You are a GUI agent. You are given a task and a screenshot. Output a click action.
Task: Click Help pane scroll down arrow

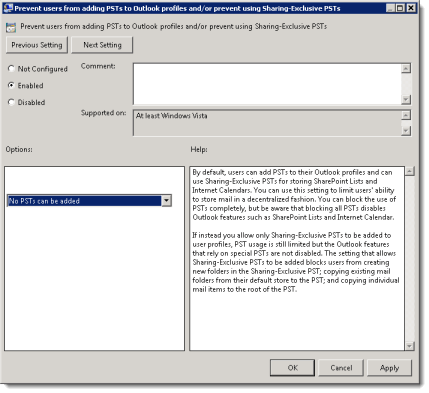[410, 346]
